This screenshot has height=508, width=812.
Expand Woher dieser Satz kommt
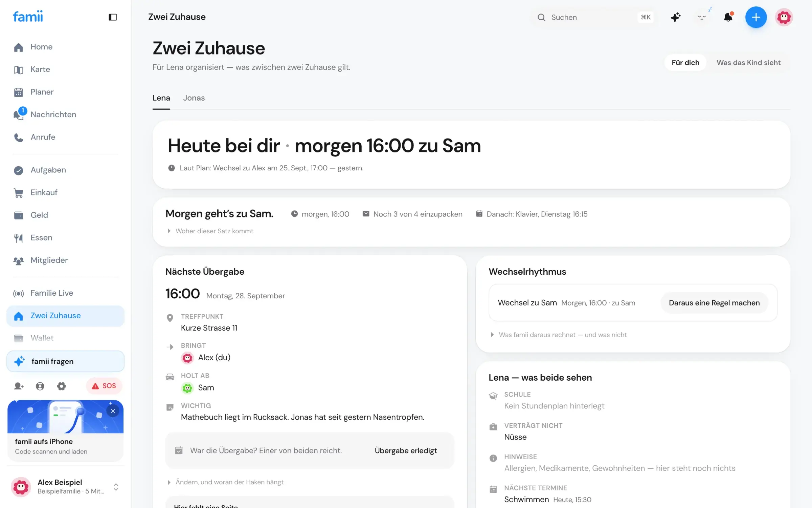(x=210, y=231)
